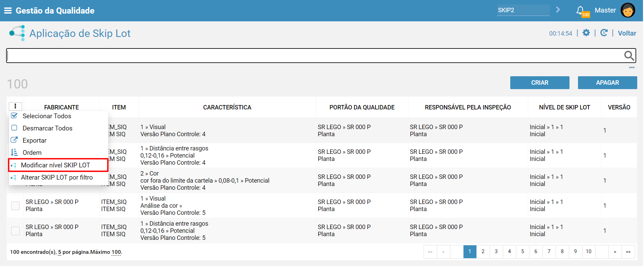The width and height of the screenshot is (644, 267).
Task: Open notifications bell with 100 badge
Action: point(582,11)
